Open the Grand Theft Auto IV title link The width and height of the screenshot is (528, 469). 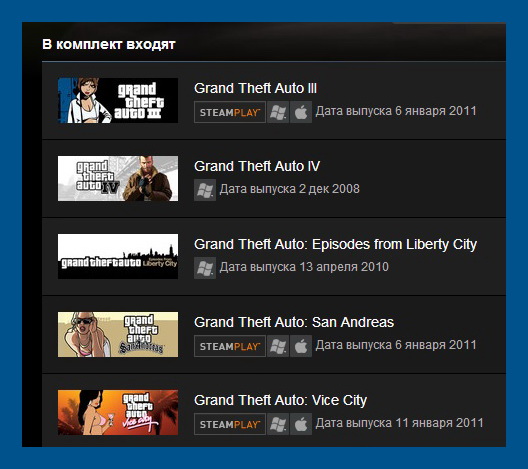(x=257, y=166)
